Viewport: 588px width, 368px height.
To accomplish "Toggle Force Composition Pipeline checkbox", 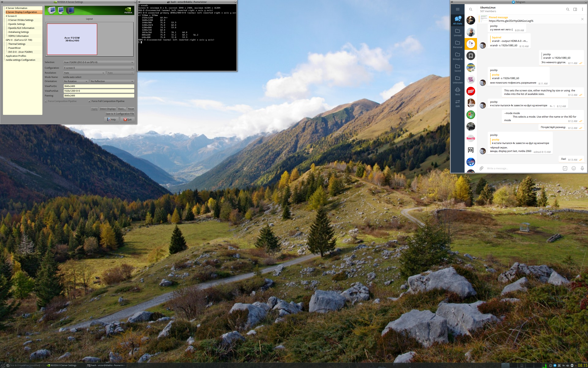I will [46, 101].
